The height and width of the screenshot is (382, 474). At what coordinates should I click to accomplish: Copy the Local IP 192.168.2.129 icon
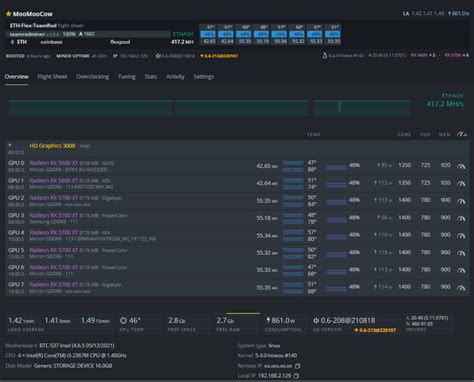296,376
